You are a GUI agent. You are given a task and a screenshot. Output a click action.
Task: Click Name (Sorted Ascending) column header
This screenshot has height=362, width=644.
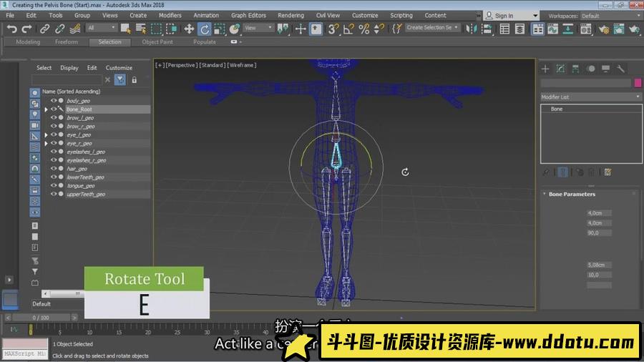coord(71,92)
